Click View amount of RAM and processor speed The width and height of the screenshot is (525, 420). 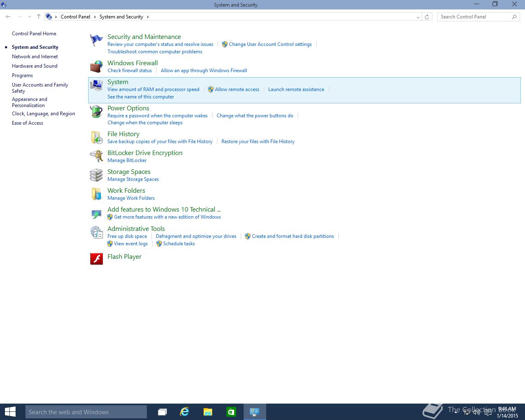[153, 89]
